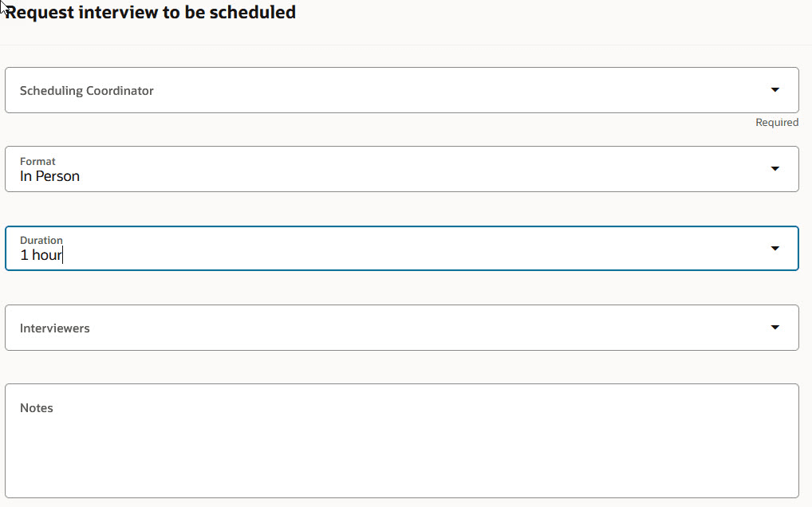Click the Format field chevron icon

click(x=775, y=169)
